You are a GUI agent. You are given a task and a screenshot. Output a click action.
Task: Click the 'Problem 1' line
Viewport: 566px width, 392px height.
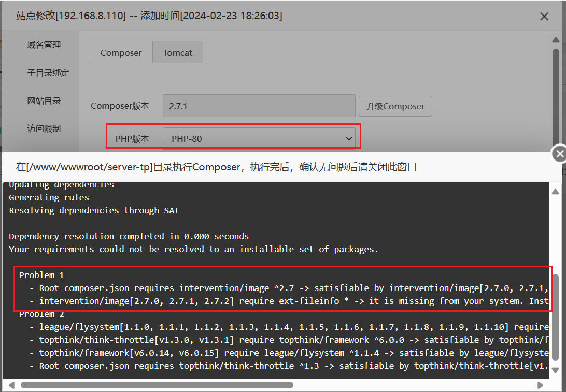pos(41,275)
